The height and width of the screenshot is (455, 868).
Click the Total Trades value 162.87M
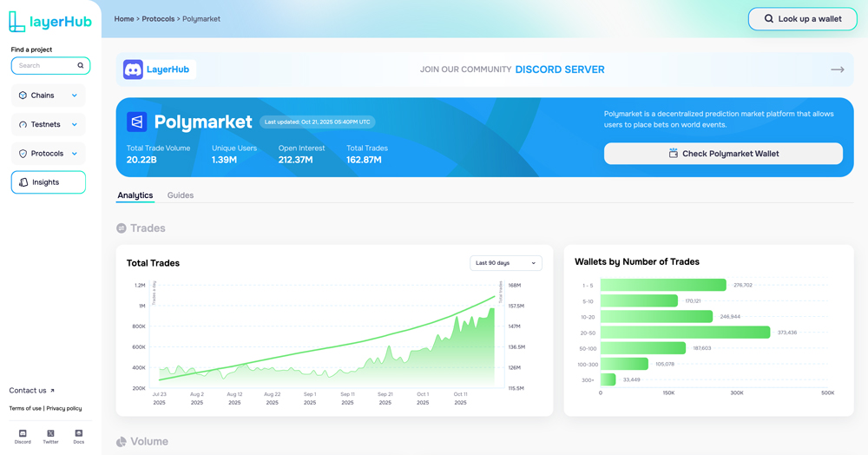pos(364,160)
